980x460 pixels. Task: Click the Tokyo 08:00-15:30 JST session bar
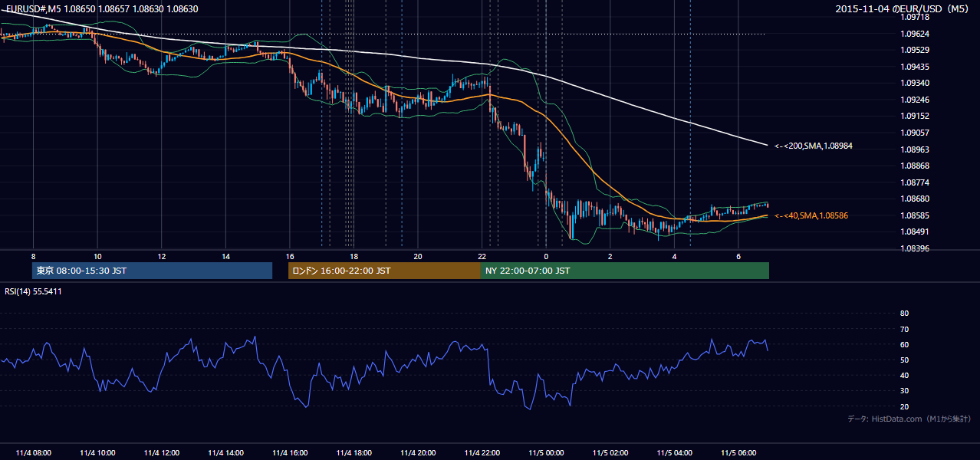(152, 271)
